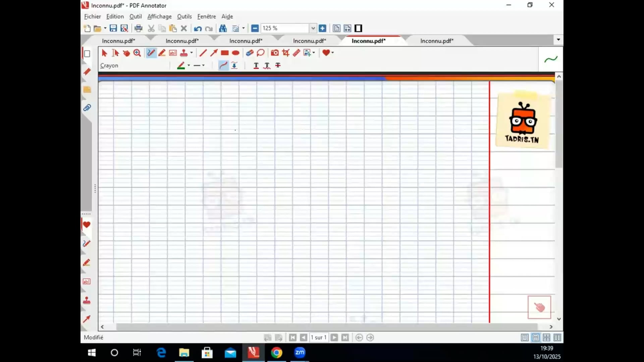
Task: Activate the Pan hand tool
Action: [126, 53]
